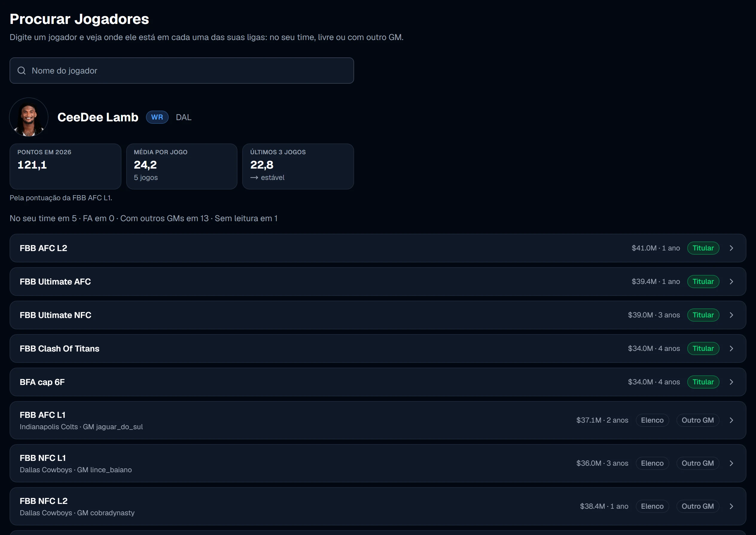Select Indianapolis Colts · GM jaguar_do_sul text

81,427
